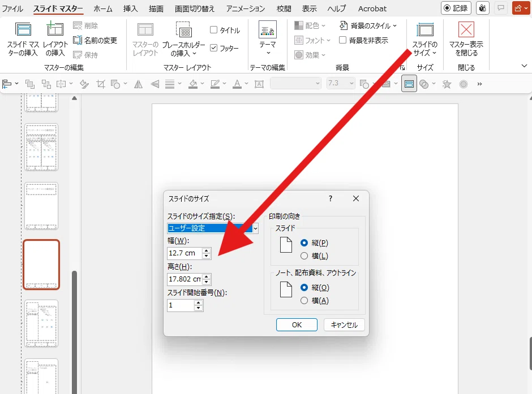Click the shape fill paint bucket icon
This screenshot has height=394, width=532.
tap(193, 84)
